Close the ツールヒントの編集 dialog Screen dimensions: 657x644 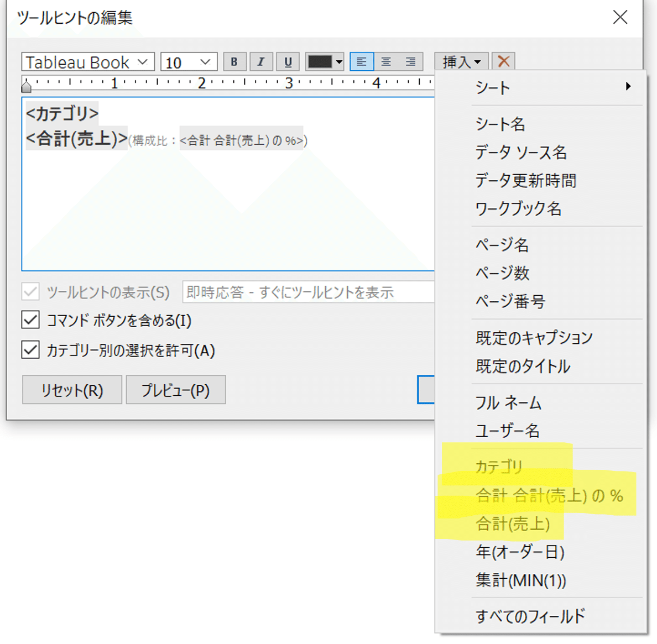coord(620,17)
